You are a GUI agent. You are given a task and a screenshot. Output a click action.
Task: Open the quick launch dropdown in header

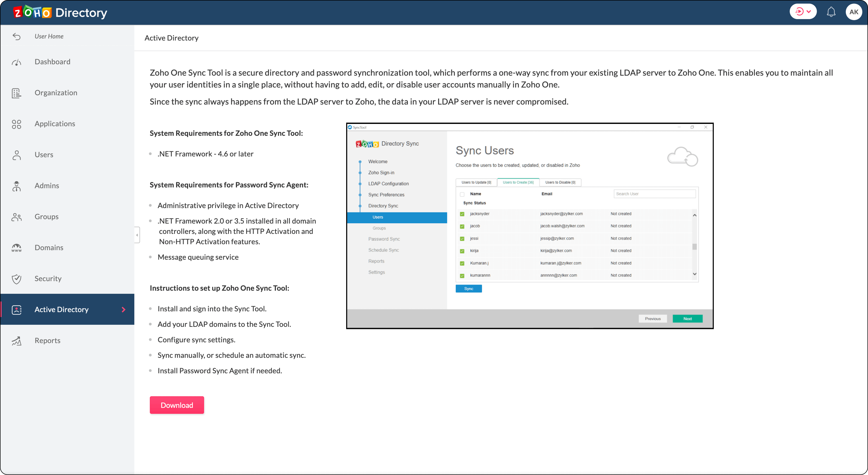tap(803, 12)
